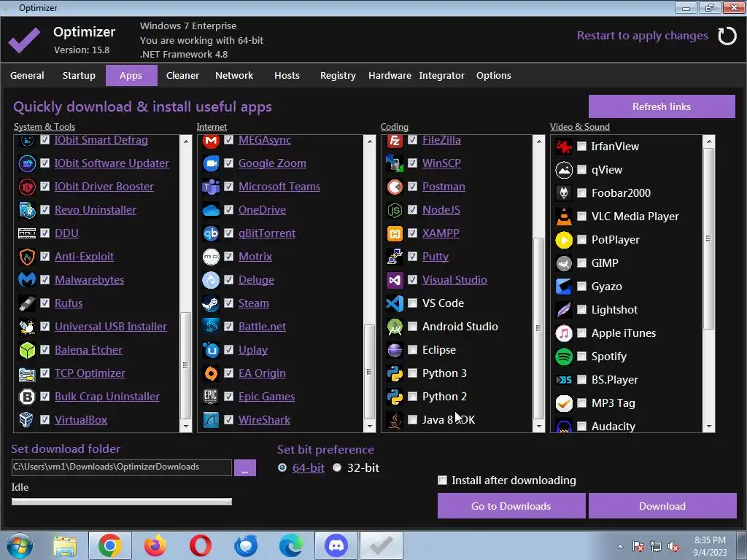Viewport: 747px width, 560px height.
Task: Click the TCP Optimizer link
Action: 90,373
